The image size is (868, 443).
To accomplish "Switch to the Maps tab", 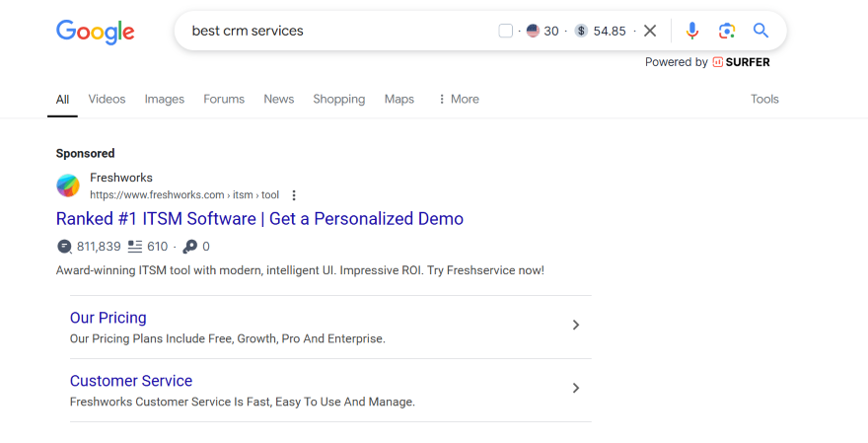I will (x=399, y=99).
